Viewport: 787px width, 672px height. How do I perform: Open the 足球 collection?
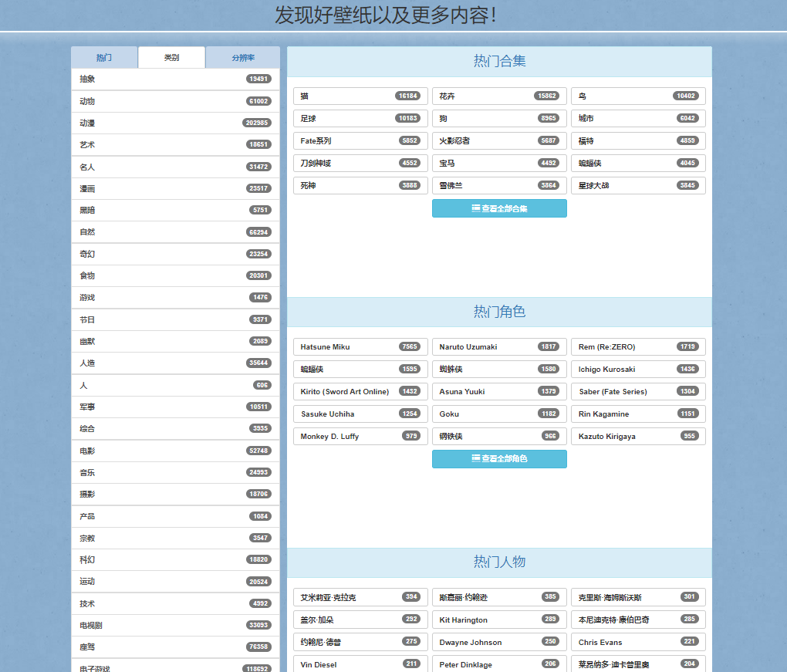coord(360,119)
